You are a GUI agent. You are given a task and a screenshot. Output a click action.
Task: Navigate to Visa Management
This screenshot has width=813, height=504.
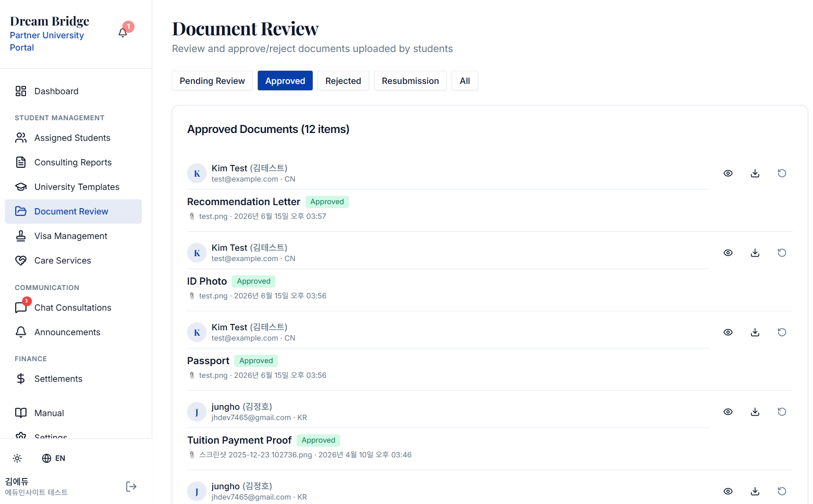pyautogui.click(x=73, y=236)
